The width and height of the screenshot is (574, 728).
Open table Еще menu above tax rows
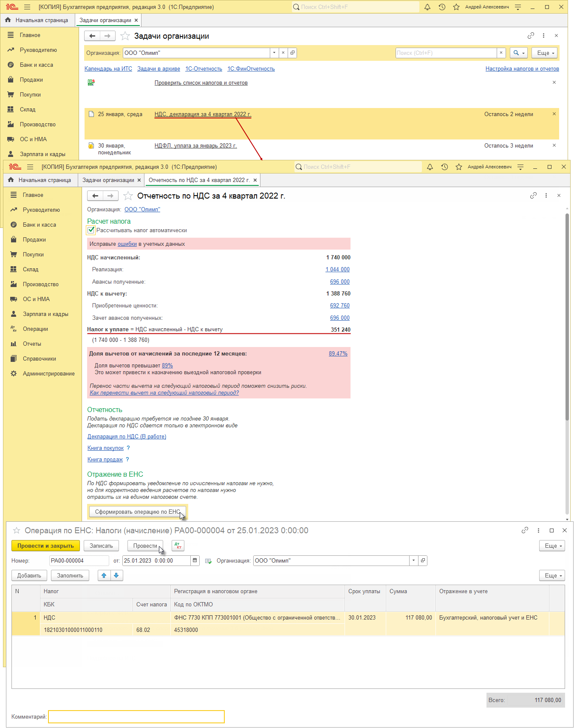point(552,575)
